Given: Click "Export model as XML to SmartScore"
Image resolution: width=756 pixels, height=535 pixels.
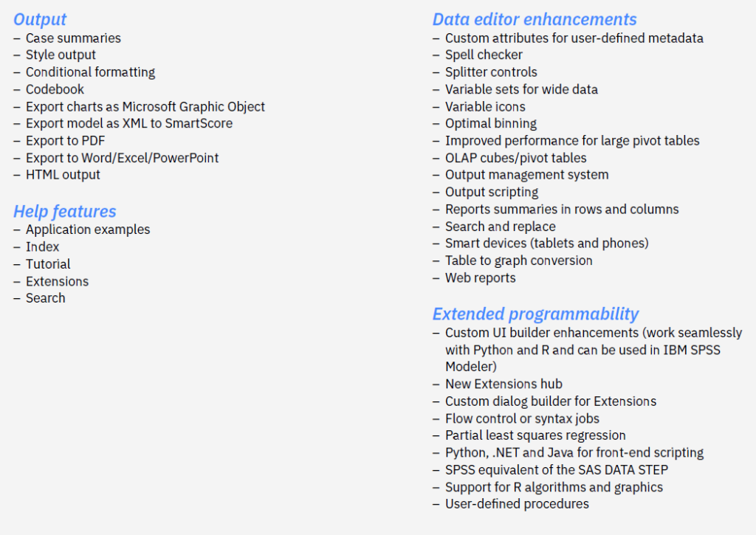Looking at the screenshot, I should click(129, 124).
